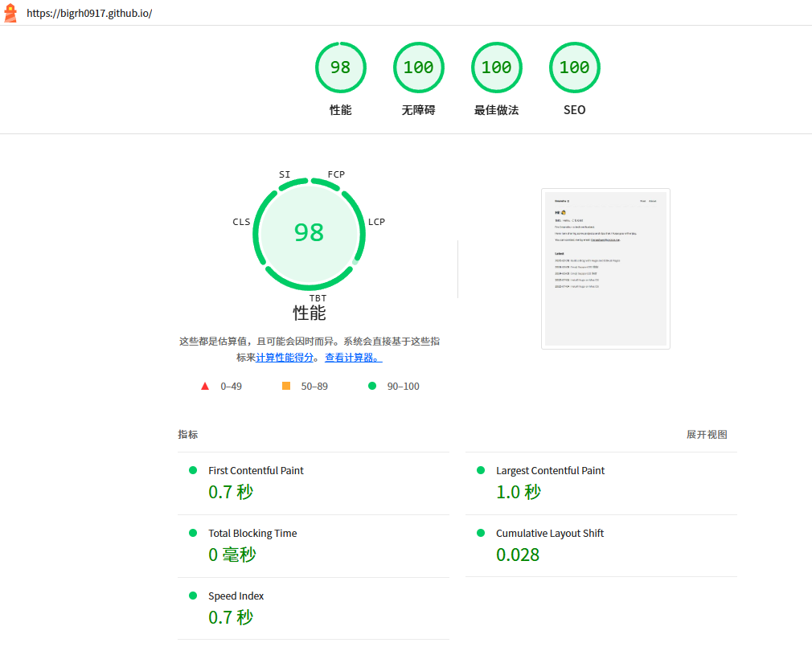Open the page screenshot thumbnail
Image resolution: width=812 pixels, height=651 pixels.
click(x=605, y=268)
